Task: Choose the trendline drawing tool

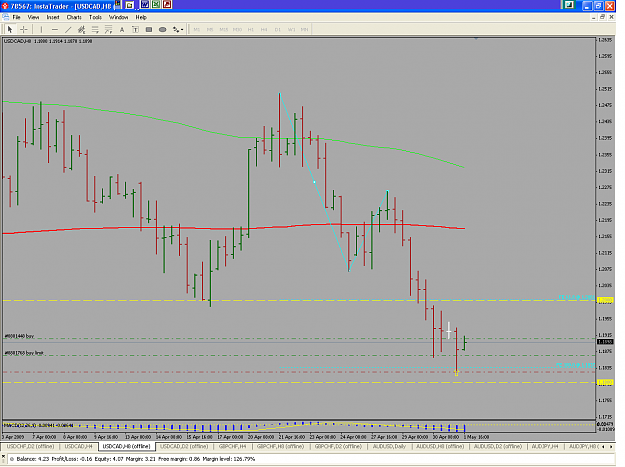Action: pyautogui.click(x=68, y=29)
